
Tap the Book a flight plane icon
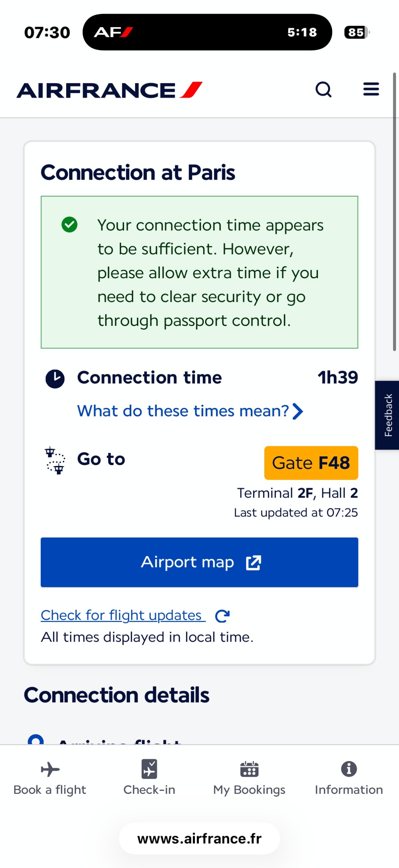(x=50, y=769)
